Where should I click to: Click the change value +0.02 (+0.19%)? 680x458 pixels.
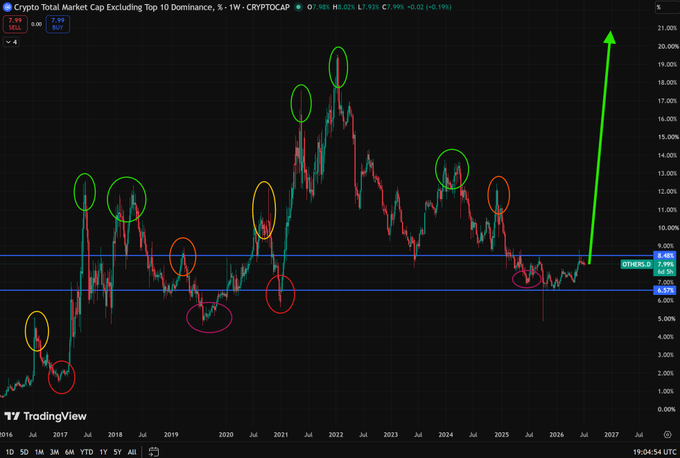(x=429, y=7)
